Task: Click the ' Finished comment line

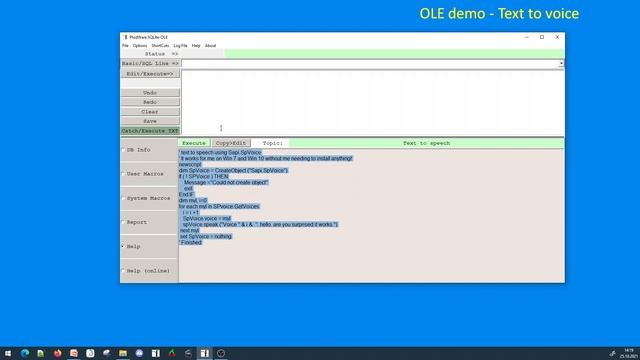Action: tap(191, 242)
